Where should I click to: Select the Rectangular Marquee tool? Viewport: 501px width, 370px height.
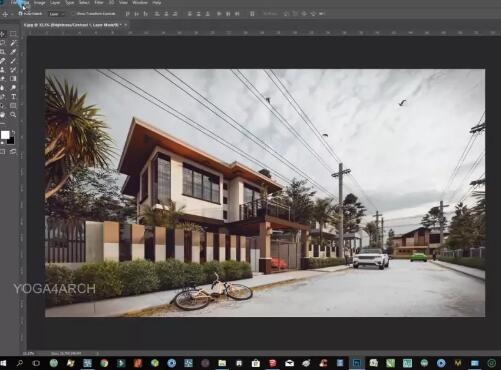click(x=13, y=34)
